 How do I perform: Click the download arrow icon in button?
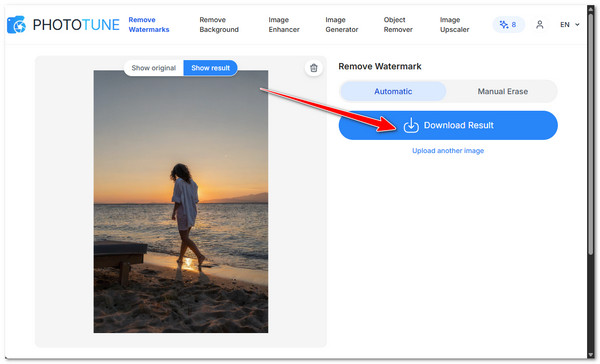tap(411, 125)
